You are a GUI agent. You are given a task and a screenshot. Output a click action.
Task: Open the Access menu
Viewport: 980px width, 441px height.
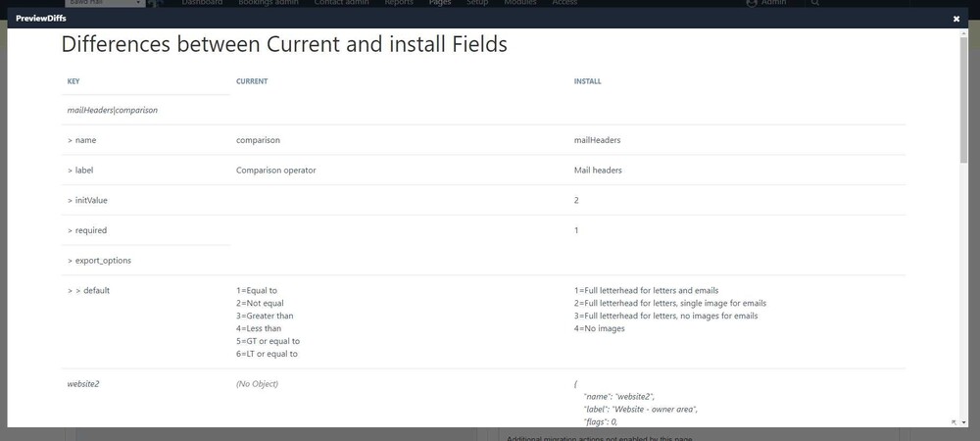[564, 3]
